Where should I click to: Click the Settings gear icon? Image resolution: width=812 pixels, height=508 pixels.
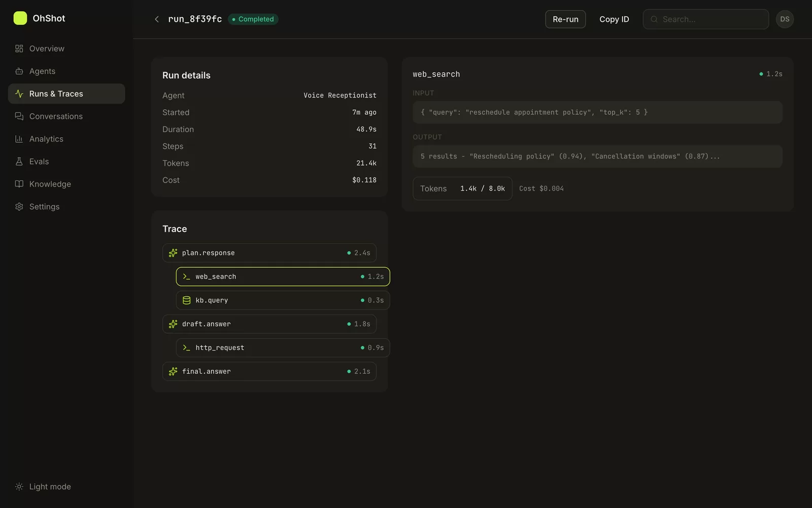tap(19, 207)
